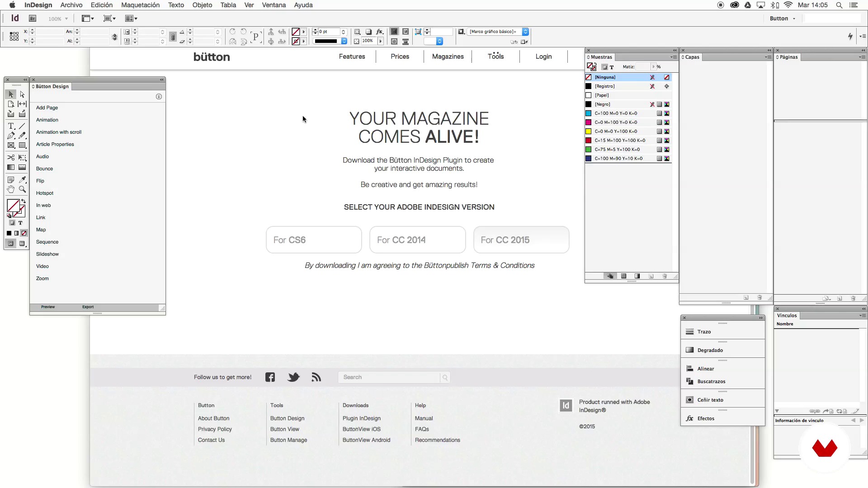Screen dimensions: 868x488
Task: Select the Page tool
Action: [11, 104]
